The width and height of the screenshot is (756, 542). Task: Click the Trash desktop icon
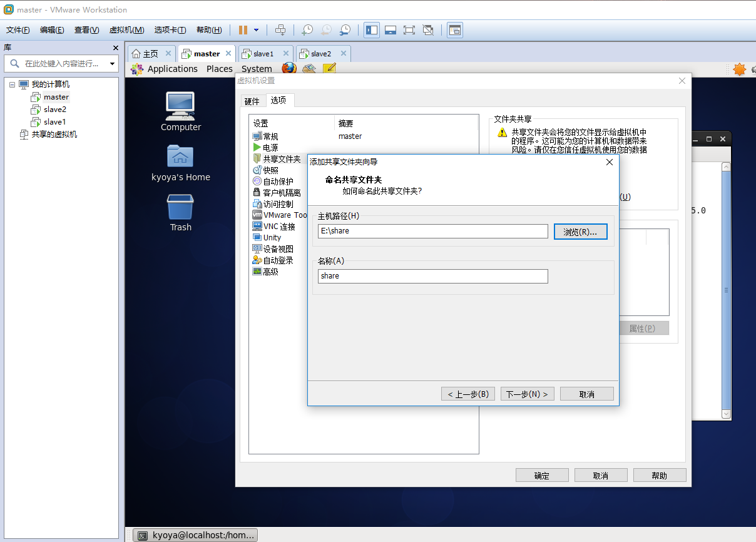[181, 213]
